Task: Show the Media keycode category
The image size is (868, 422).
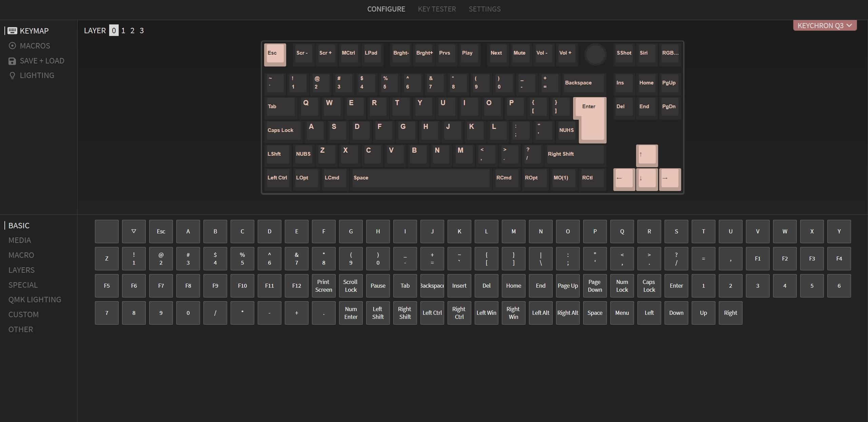Action: click(x=20, y=240)
